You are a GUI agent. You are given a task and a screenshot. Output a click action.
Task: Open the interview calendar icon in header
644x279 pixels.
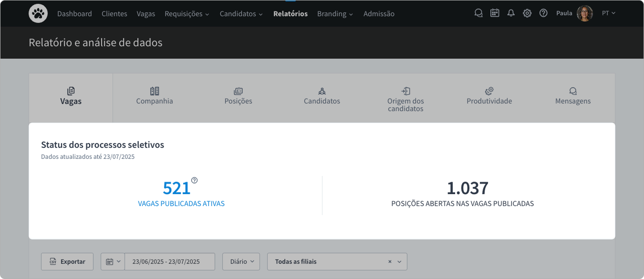point(495,13)
